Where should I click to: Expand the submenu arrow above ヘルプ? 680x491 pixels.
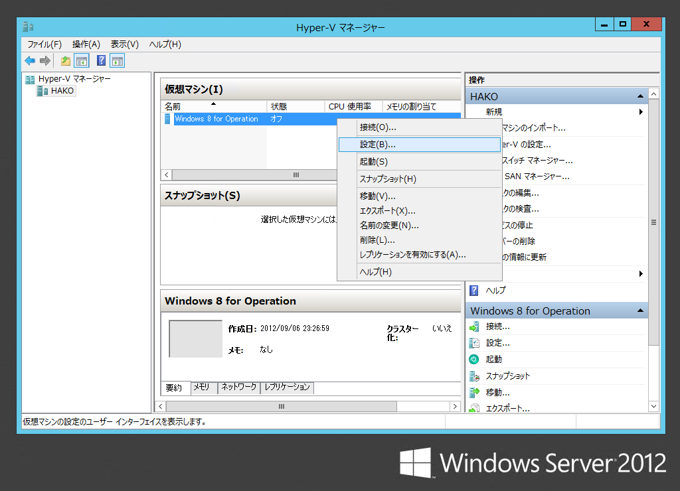click(x=641, y=274)
